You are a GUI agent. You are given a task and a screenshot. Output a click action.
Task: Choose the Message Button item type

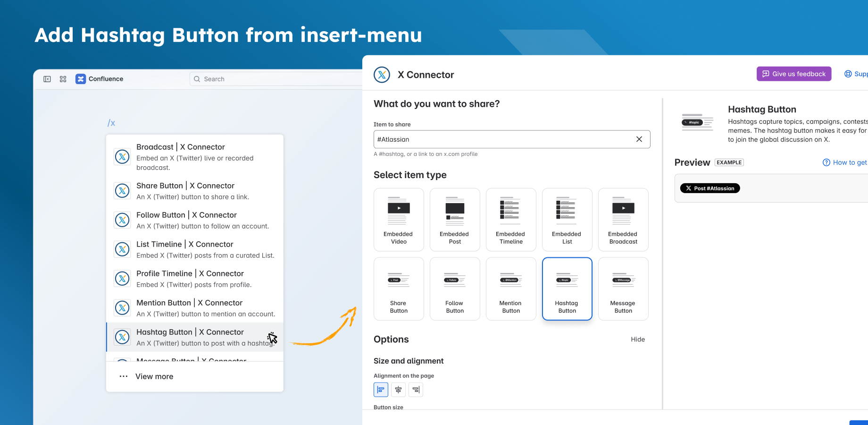623,289
